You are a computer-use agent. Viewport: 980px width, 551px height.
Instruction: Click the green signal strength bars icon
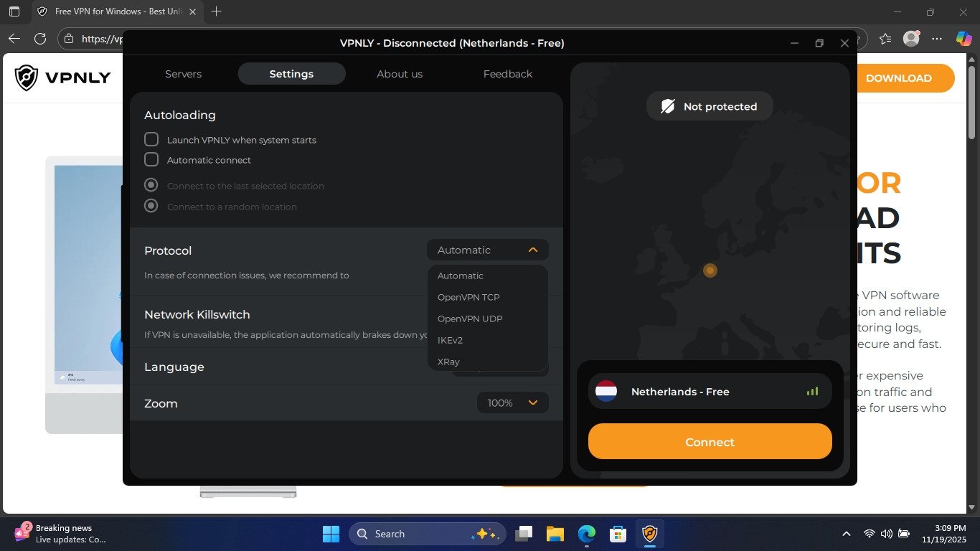coord(812,392)
